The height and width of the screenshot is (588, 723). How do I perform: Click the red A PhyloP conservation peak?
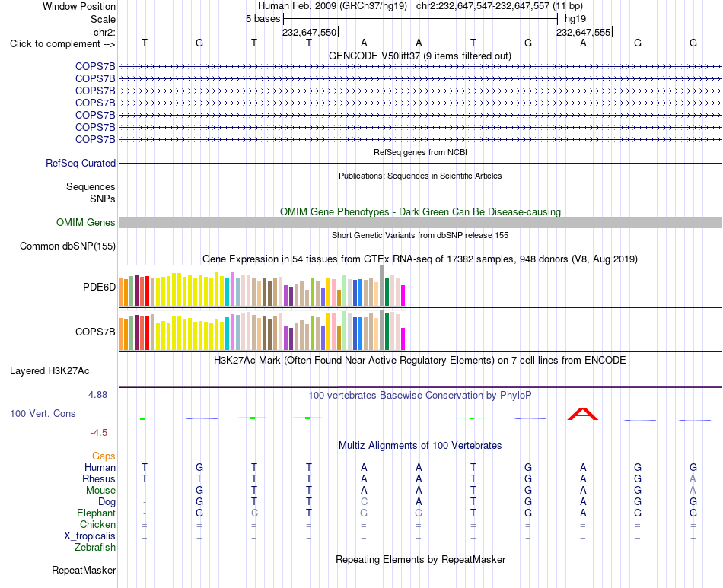point(583,414)
